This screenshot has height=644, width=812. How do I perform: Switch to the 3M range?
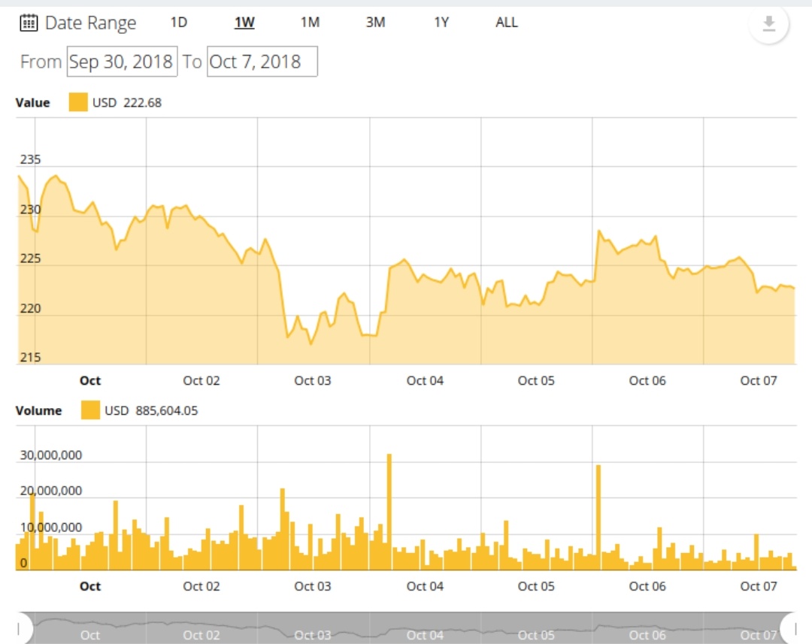click(x=375, y=23)
